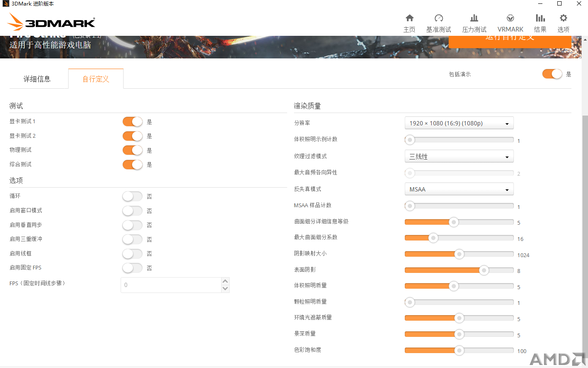588x368 pixels.
Task: Click the 曲面细分详细信息等级 slider
Action: coord(459,222)
